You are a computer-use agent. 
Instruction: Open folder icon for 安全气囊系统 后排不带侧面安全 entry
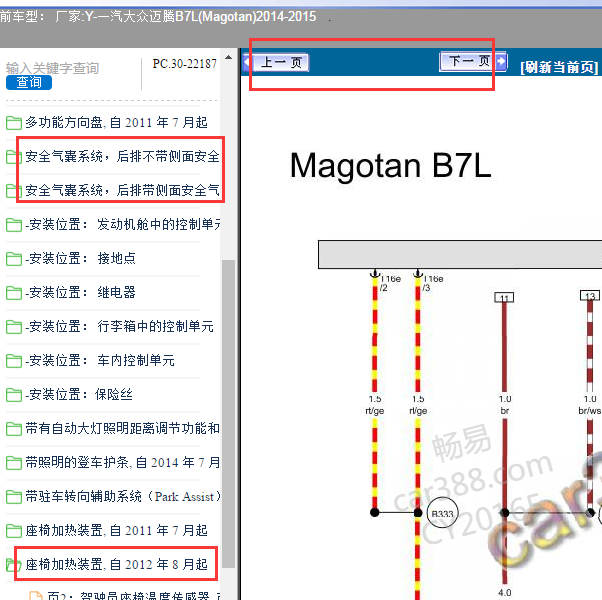click(x=14, y=157)
